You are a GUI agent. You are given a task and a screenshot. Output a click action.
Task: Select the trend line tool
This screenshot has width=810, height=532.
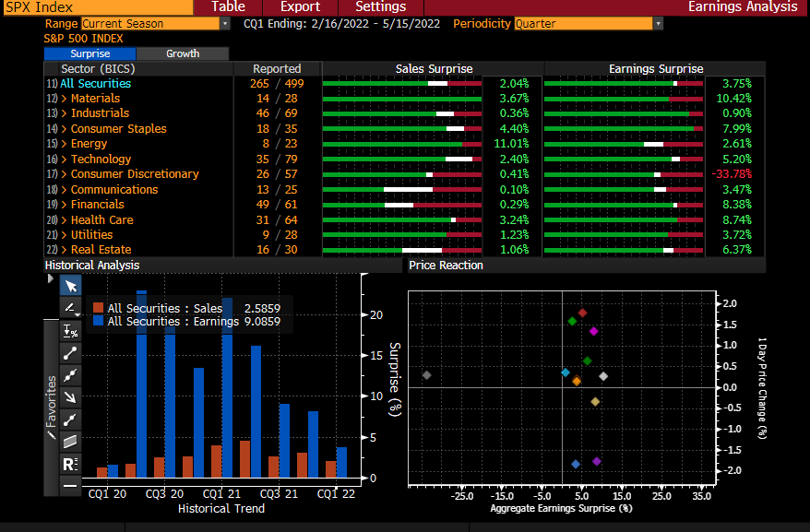tap(71, 353)
